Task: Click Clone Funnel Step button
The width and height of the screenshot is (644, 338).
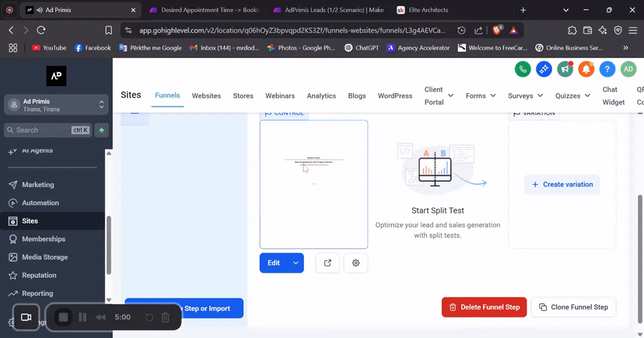Action: [574, 307]
